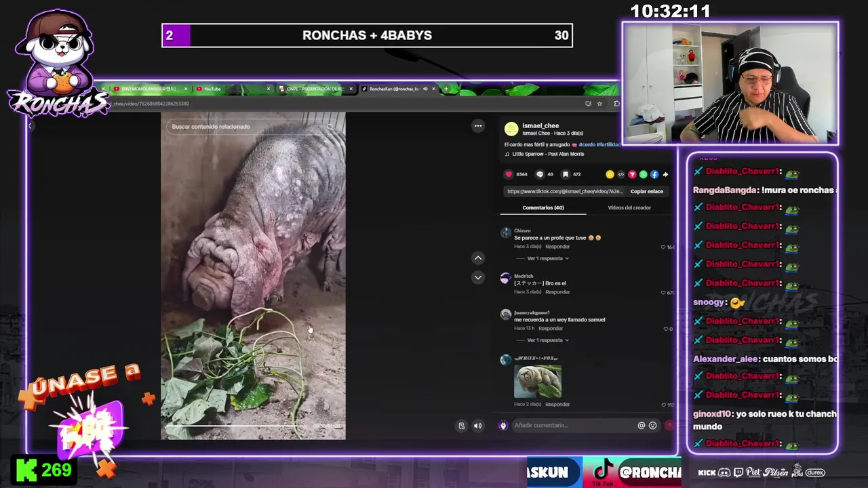This screenshot has height=488, width=868.
Task: Click the yellow repost icon
Action: [x=610, y=174]
